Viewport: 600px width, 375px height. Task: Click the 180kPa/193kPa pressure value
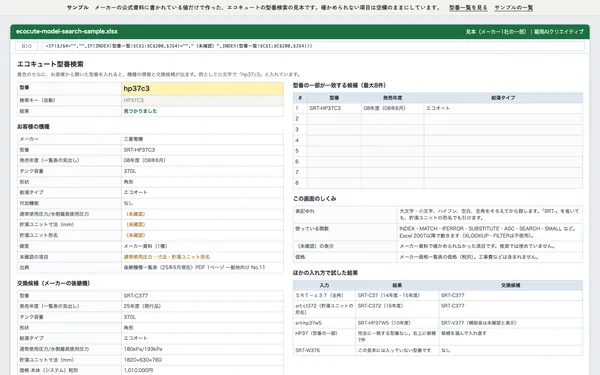(x=202, y=349)
